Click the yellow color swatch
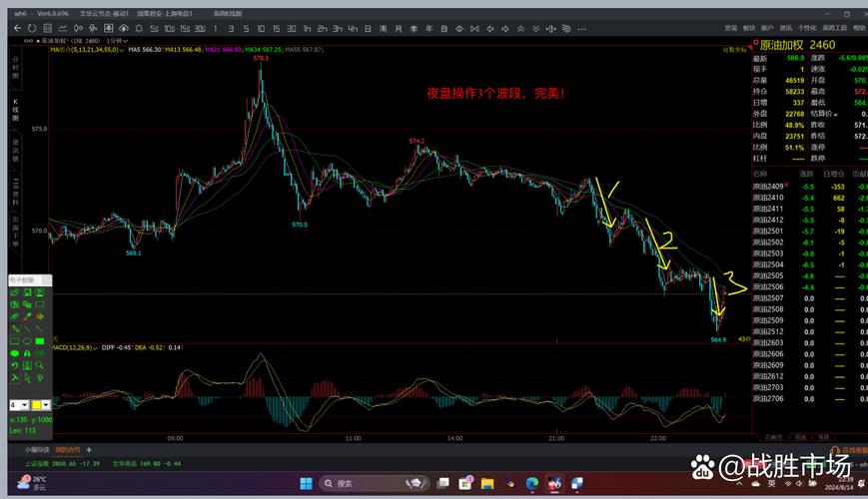The height and width of the screenshot is (499, 868). click(36, 405)
